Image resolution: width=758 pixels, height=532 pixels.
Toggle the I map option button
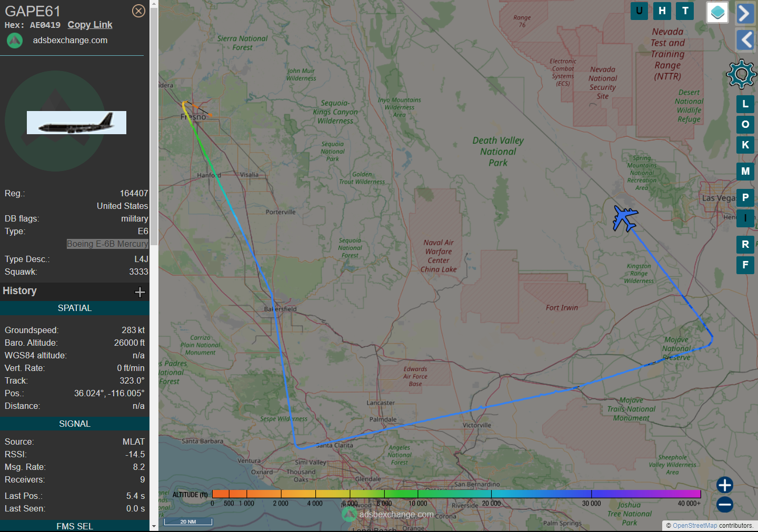745,218
